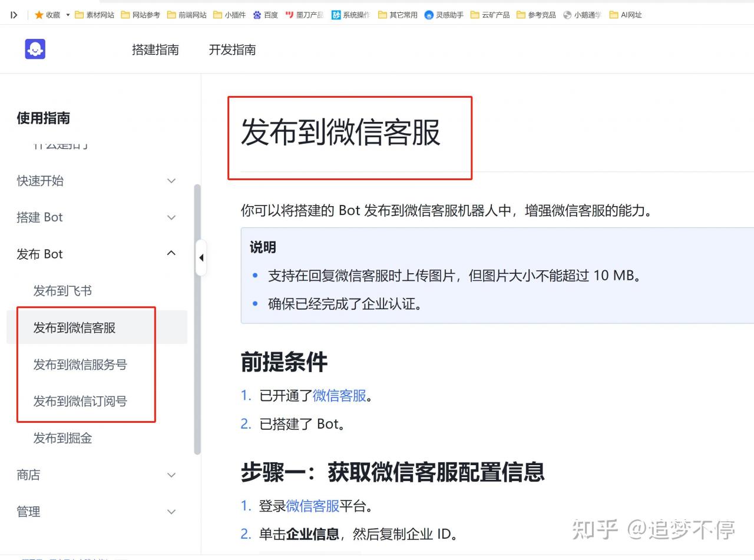Open the 前端网站 bookmark folder
This screenshot has height=560, width=754.
[187, 15]
